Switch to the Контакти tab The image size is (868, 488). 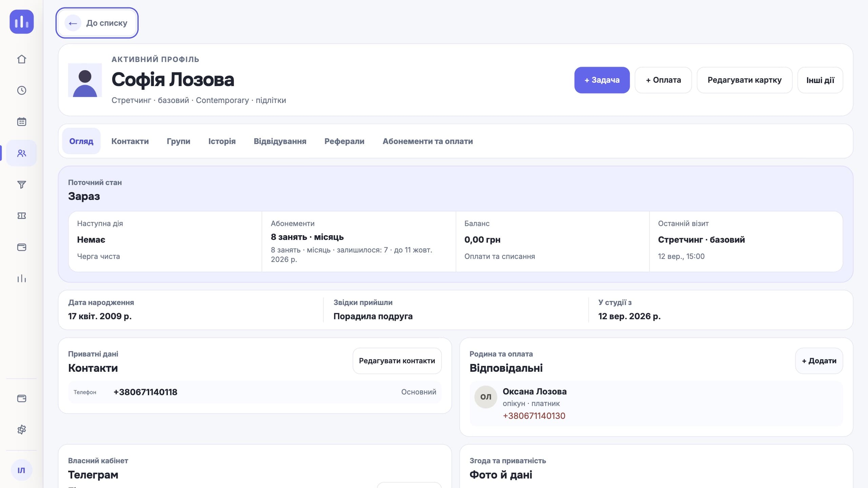130,141
